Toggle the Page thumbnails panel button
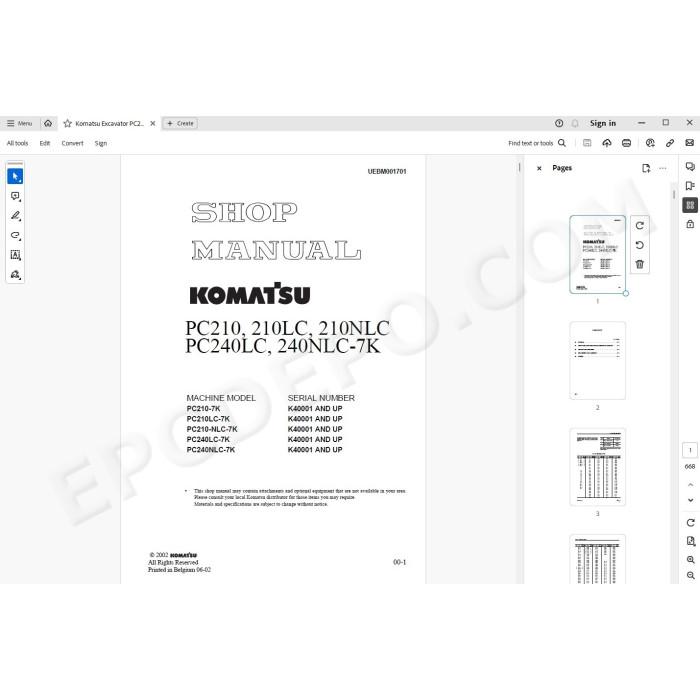The width and height of the screenshot is (700, 700). point(690,205)
